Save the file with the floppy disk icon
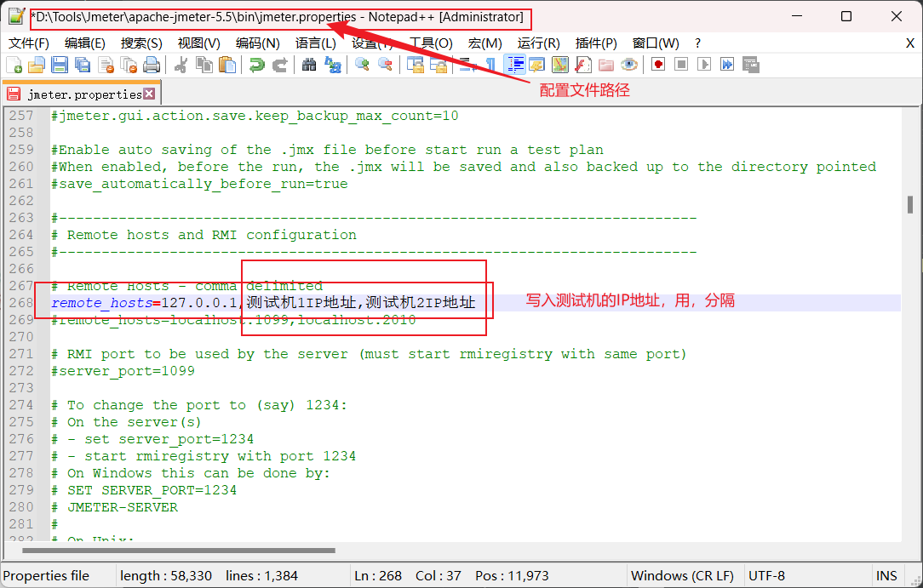 [x=60, y=65]
